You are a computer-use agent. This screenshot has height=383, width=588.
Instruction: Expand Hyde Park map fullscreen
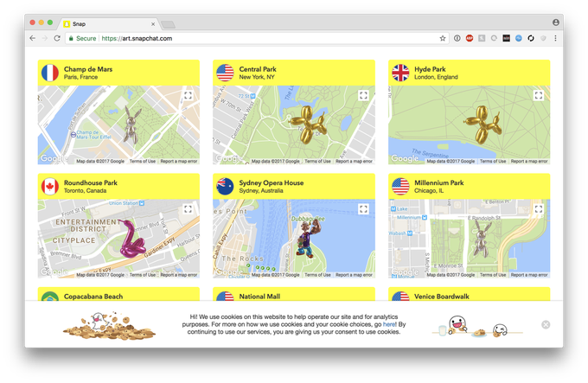click(x=539, y=96)
